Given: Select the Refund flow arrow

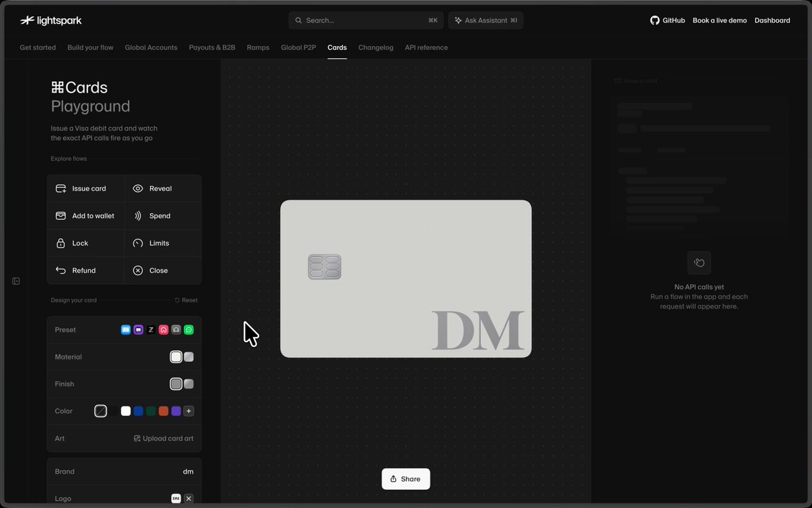Looking at the screenshot, I should pos(61,270).
